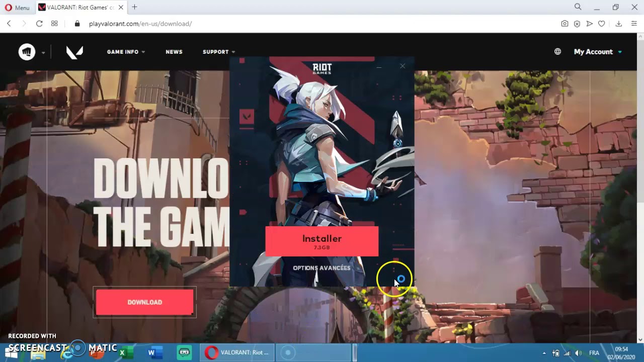
Task: Open OPTIONS AVANCÉES in installer
Action: click(321, 268)
